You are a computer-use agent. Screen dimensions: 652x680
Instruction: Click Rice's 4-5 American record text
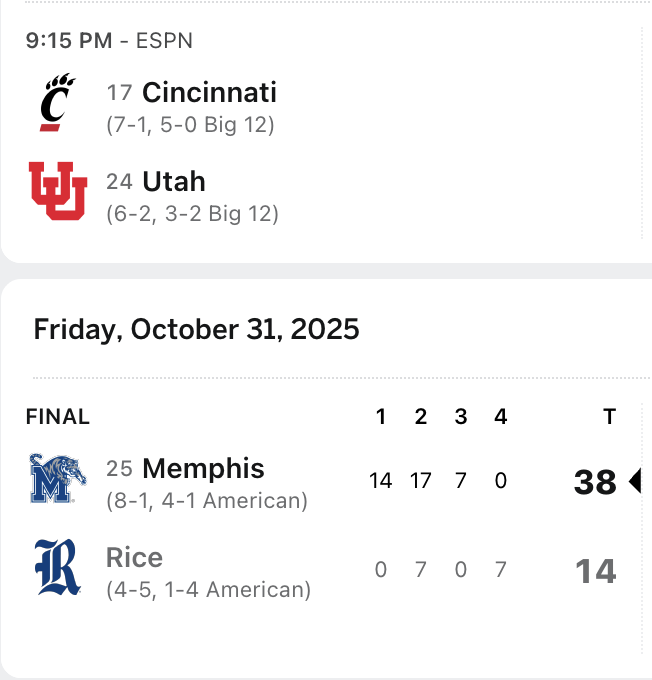[x=208, y=590]
